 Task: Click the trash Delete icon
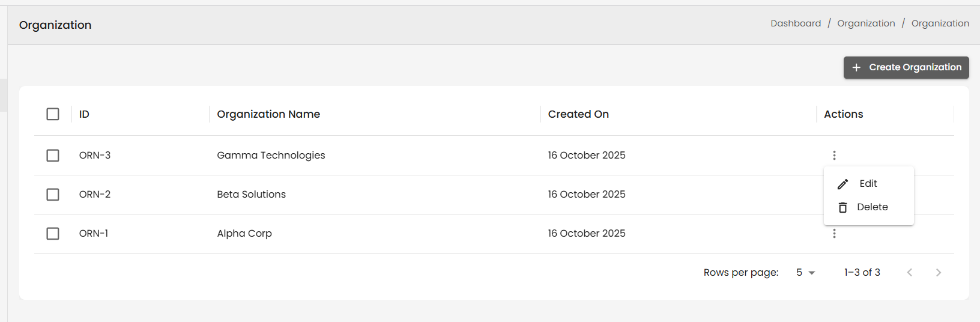pos(843,207)
